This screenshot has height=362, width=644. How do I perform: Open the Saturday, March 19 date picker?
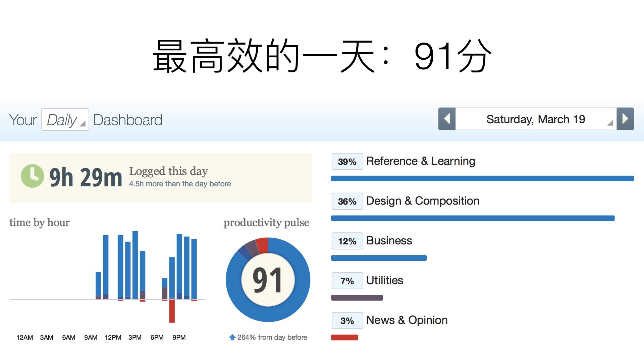pos(536,119)
